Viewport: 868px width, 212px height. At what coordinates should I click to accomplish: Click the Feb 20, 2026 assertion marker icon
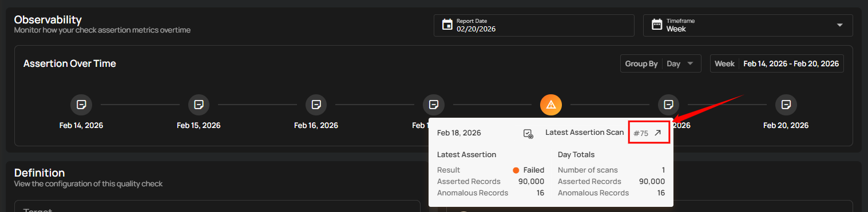click(x=786, y=105)
